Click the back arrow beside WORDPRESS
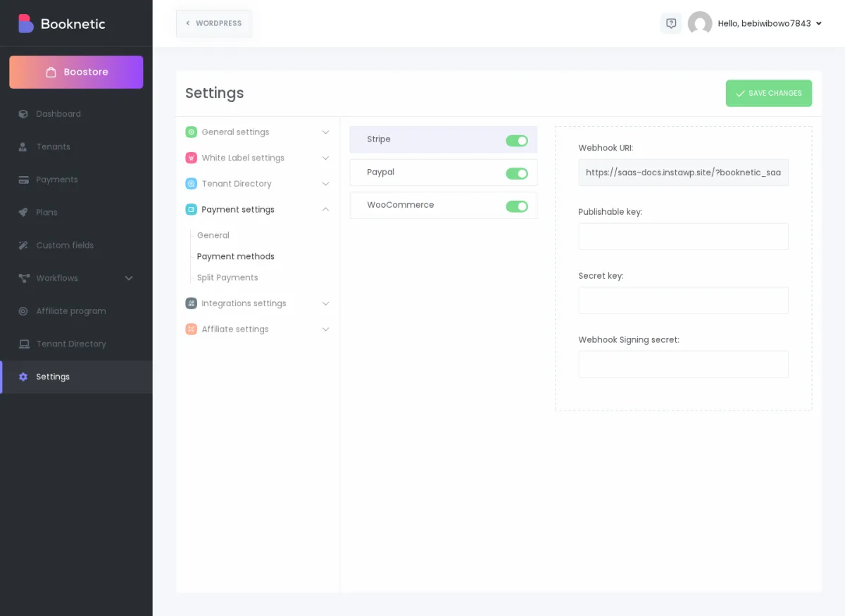845x616 pixels. [x=187, y=23]
